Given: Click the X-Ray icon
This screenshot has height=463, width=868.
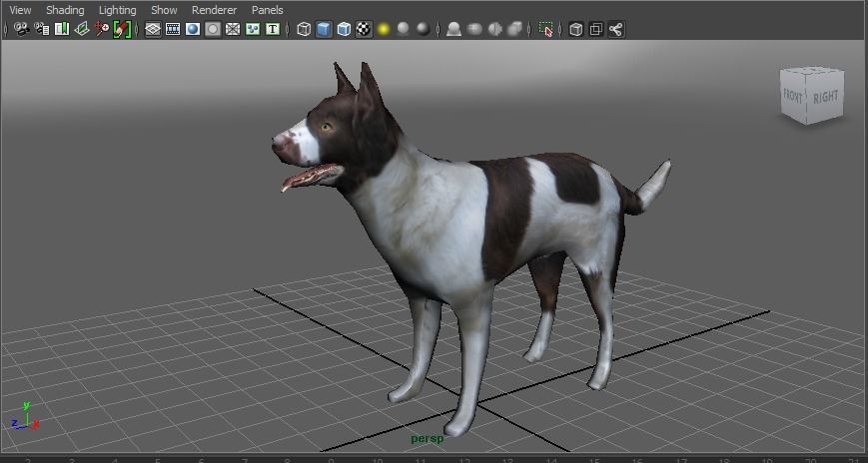Looking at the screenshot, I should click(x=474, y=29).
